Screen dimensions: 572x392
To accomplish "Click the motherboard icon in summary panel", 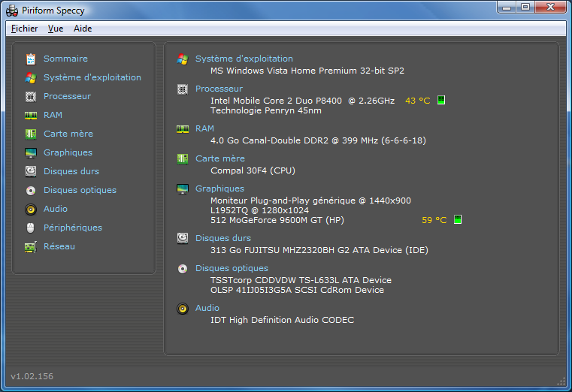I will point(183,159).
